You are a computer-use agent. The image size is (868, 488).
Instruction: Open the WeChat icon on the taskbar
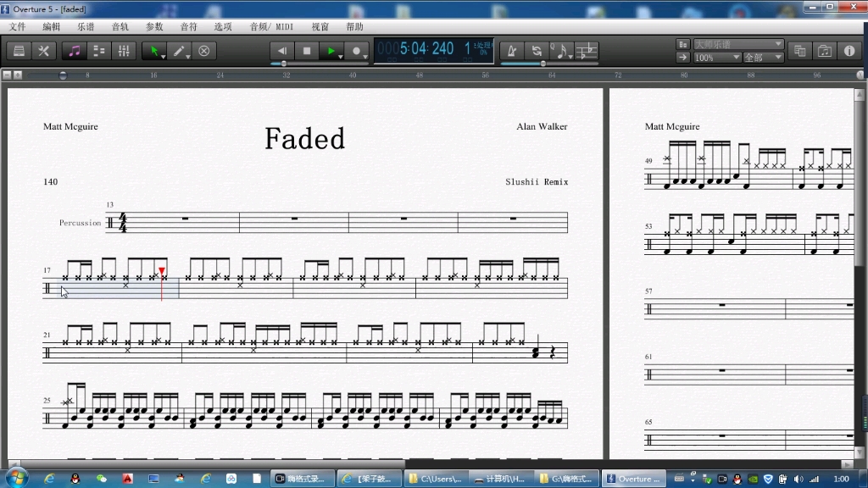coord(102,479)
